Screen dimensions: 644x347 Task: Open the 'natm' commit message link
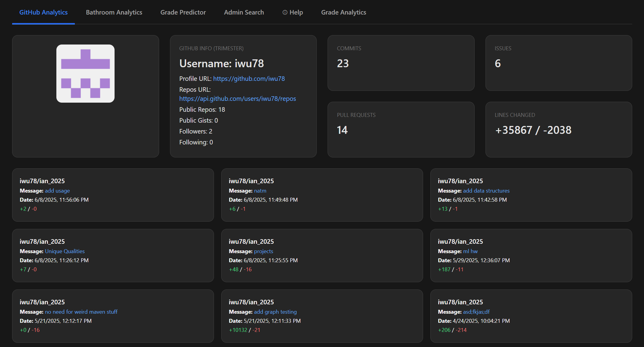pyautogui.click(x=260, y=191)
